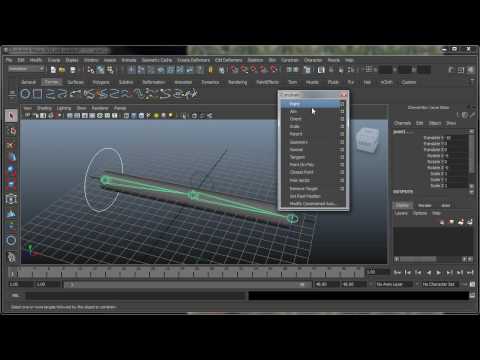Screen dimensions: 480x360
Task: Select the arrow Select tool in toolbox
Action: (x=11, y=116)
